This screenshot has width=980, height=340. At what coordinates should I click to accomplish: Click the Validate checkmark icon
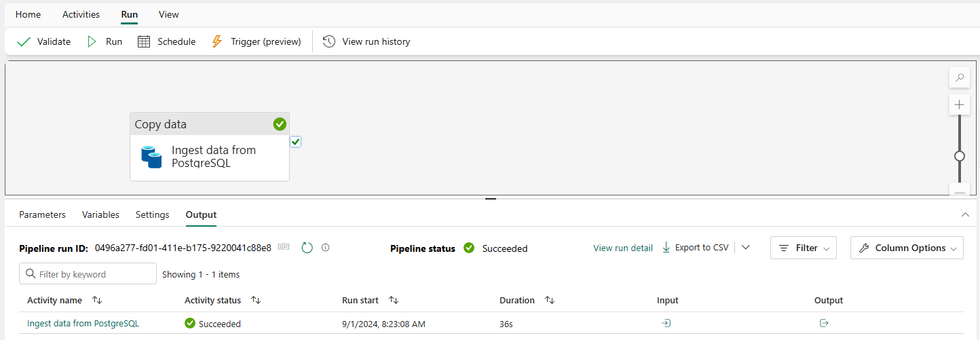(x=24, y=41)
